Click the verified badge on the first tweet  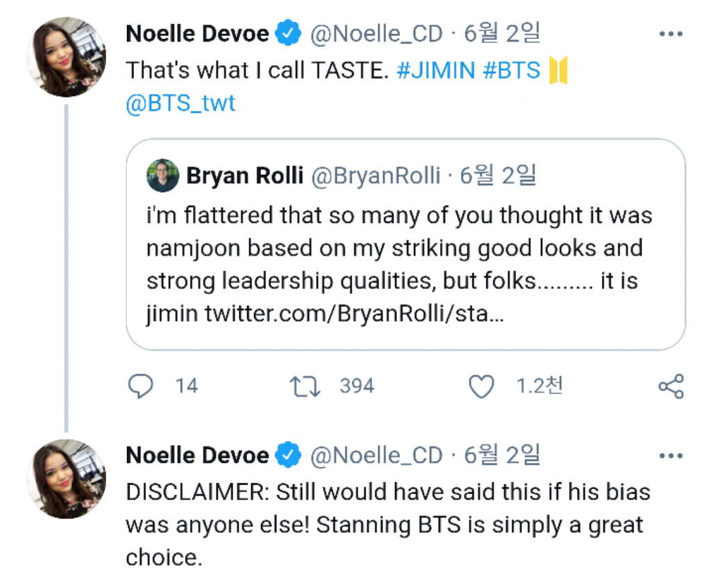[288, 33]
